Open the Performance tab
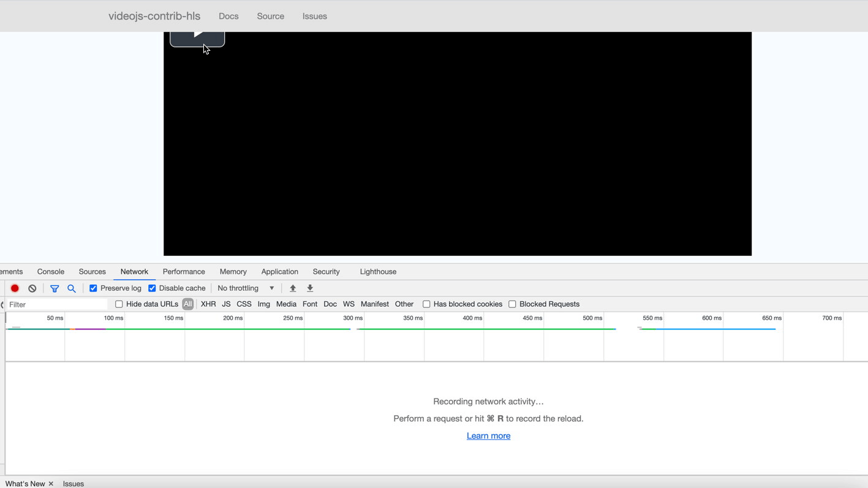868x488 pixels. coord(184,272)
